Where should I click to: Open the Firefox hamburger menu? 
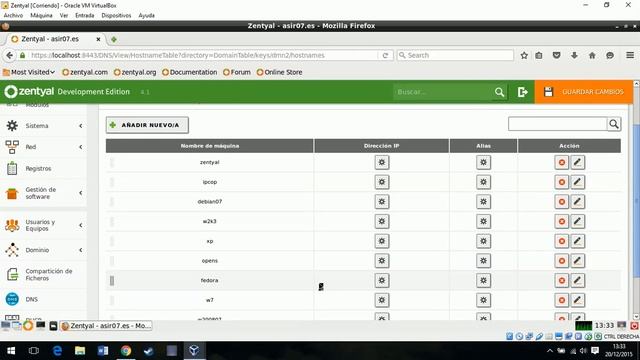630,55
